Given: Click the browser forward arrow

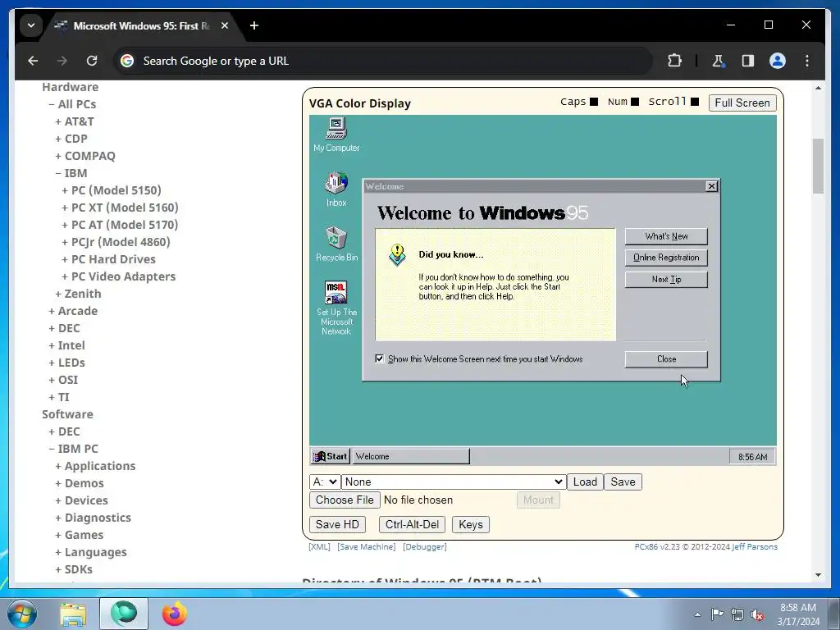Looking at the screenshot, I should 62,61.
